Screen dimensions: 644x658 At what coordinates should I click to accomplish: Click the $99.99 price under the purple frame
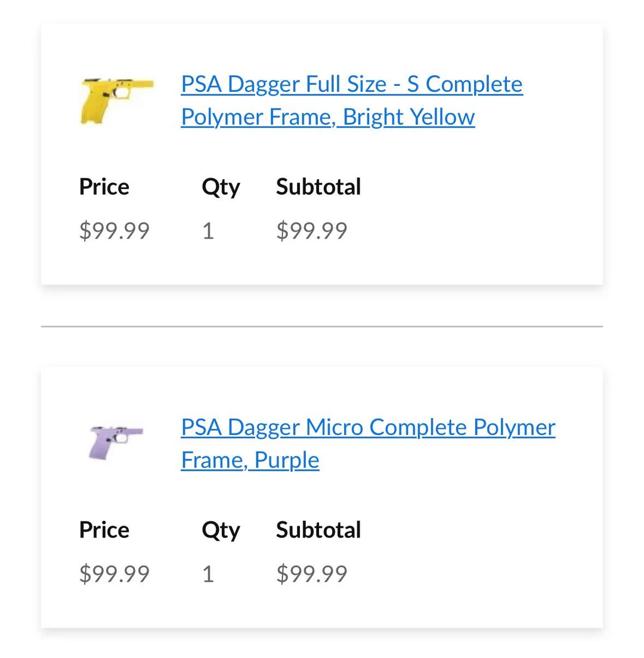(x=114, y=573)
